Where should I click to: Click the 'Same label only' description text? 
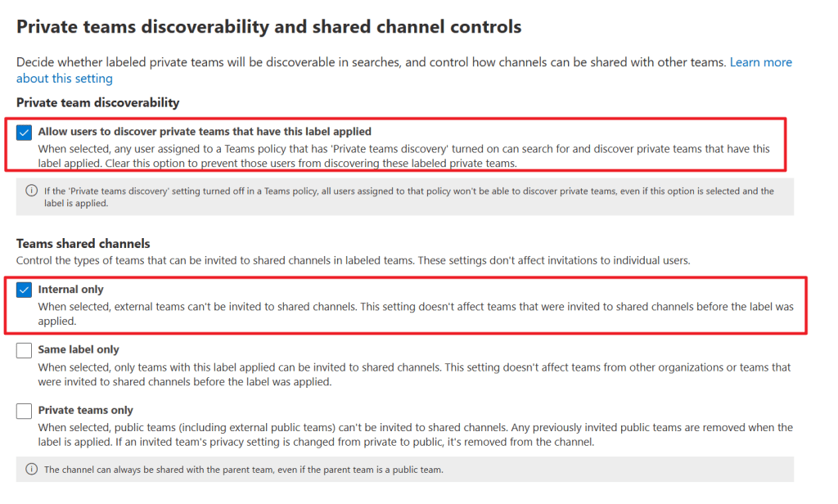[x=414, y=375]
